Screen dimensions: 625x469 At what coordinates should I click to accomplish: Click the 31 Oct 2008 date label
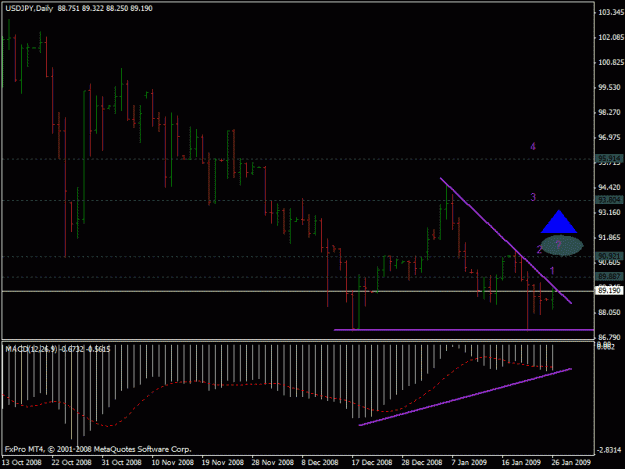click(122, 462)
